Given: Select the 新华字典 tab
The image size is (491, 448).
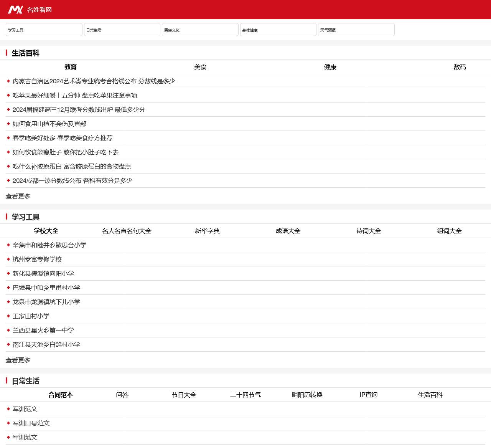Looking at the screenshot, I should coord(207,231).
